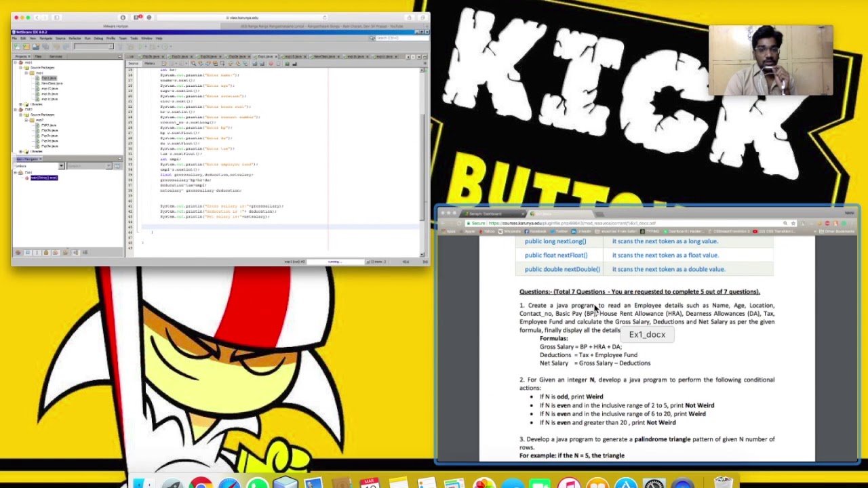Click the Find Selection editor toolbar icon
This screenshot has width=868, height=488.
(193, 64)
